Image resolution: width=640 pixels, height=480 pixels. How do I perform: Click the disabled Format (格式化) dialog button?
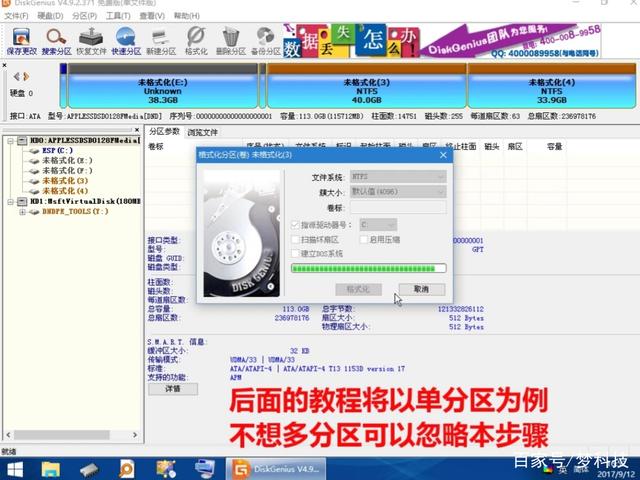pos(358,289)
